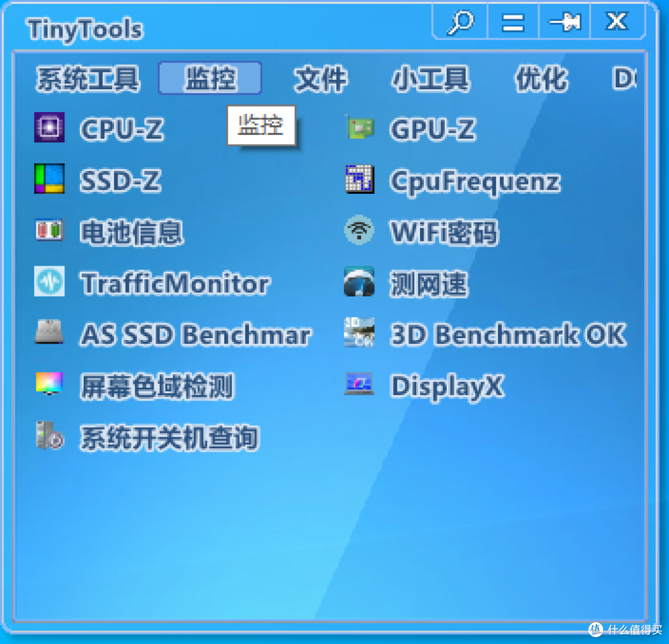Image resolution: width=669 pixels, height=644 pixels.
Task: Open the 小工具 tab
Action: [430, 79]
